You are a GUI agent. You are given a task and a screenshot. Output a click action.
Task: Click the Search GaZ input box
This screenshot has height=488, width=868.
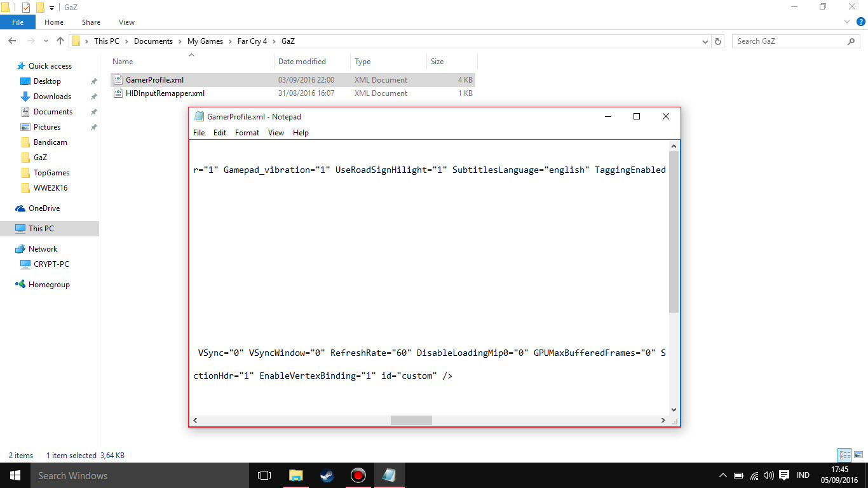794,41
